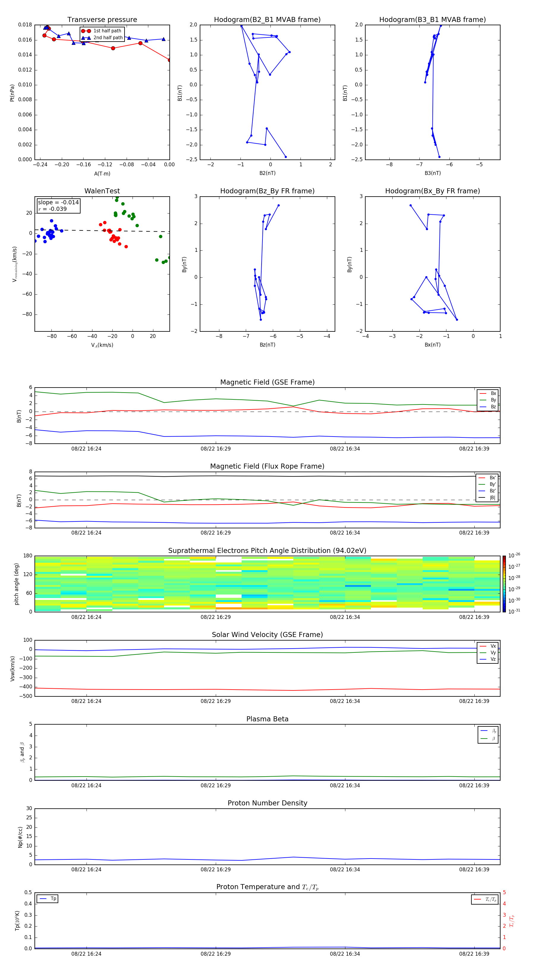Screen dimensions: 535x980
Task: Click the 'slope = -0.014' annotation
Action: (58, 203)
